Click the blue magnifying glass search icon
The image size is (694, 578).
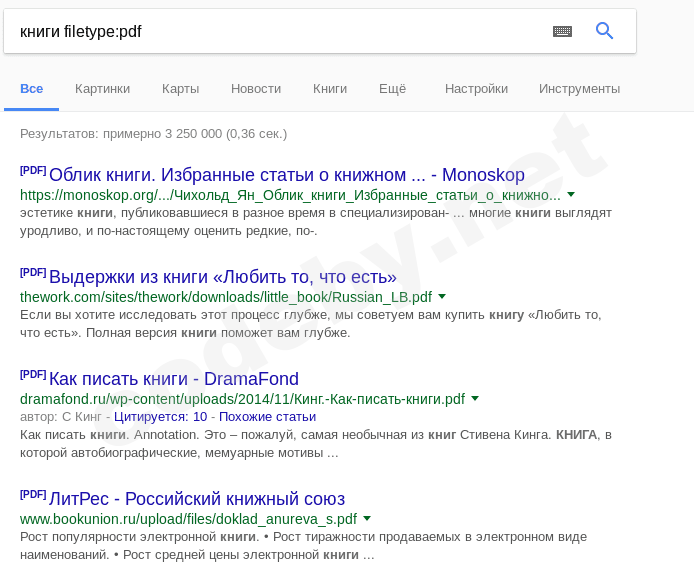coord(604,31)
